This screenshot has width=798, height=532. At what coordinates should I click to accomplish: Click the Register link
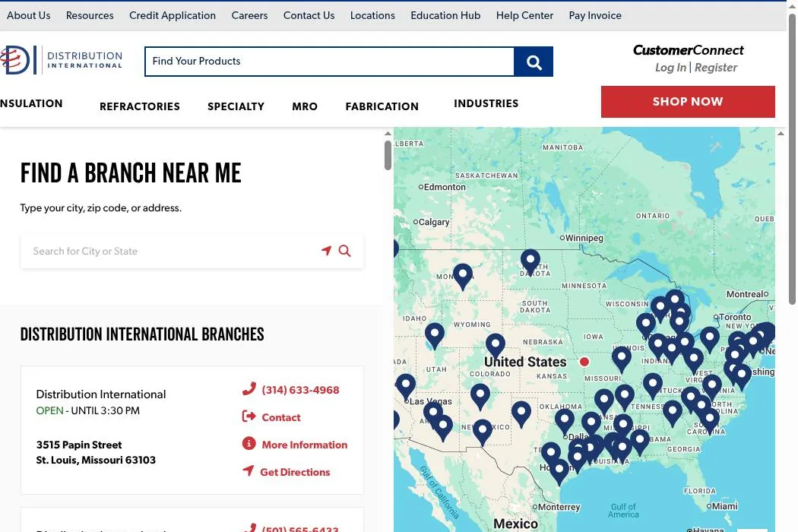716,67
